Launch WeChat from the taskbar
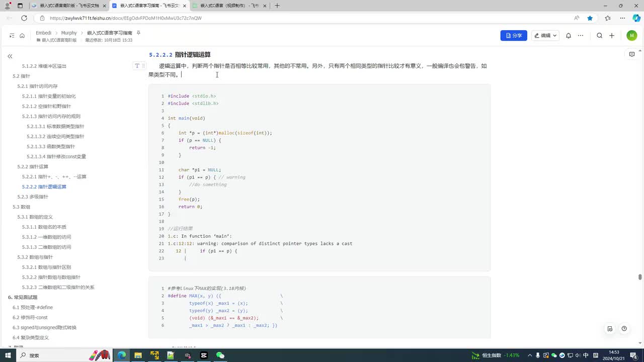The image size is (644, 362). tap(220, 355)
